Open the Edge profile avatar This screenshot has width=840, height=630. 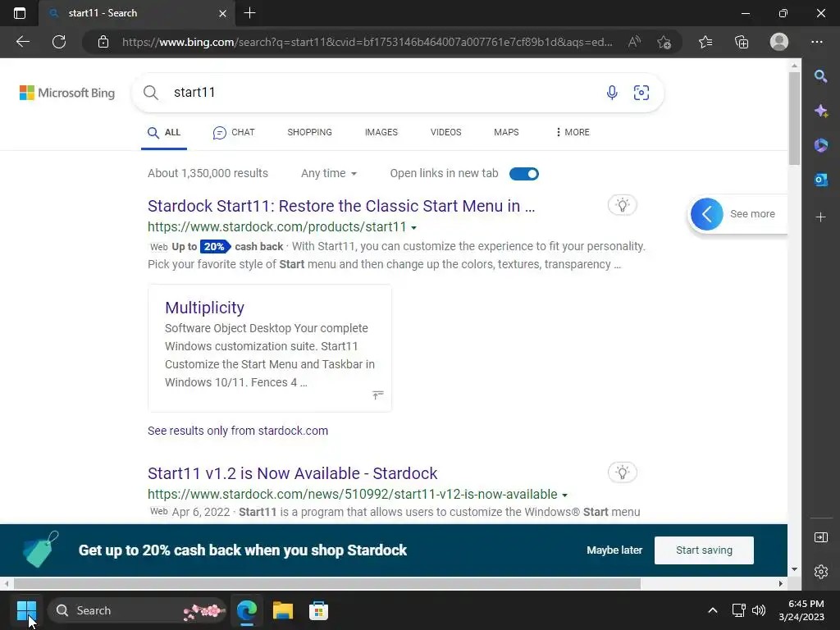(x=779, y=42)
